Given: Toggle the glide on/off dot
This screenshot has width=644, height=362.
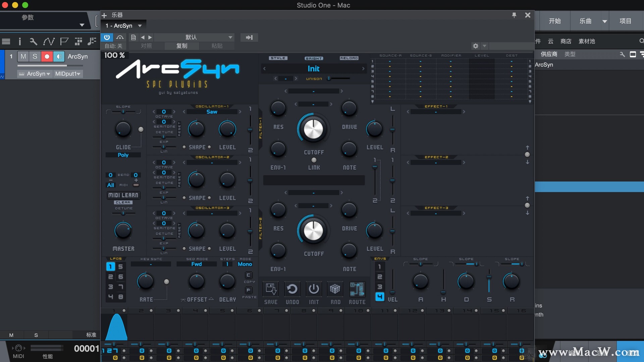Looking at the screenshot, I should click(x=141, y=129).
